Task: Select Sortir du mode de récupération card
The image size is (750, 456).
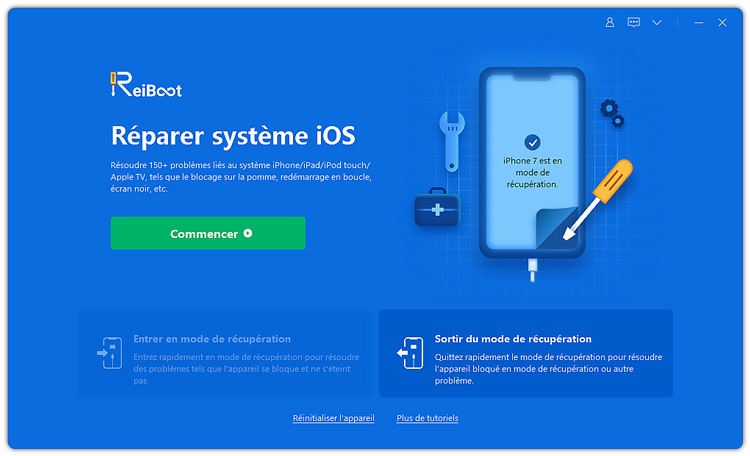Action: (x=526, y=353)
